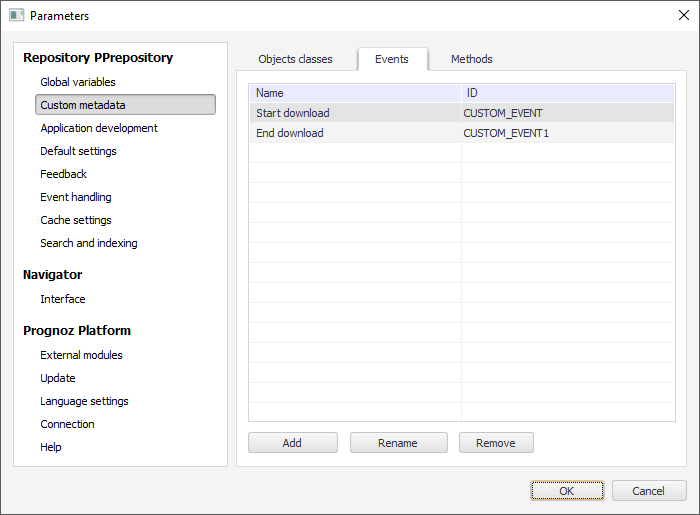Viewport: 700px width, 515px height.
Task: Click the Add button
Action: point(292,443)
